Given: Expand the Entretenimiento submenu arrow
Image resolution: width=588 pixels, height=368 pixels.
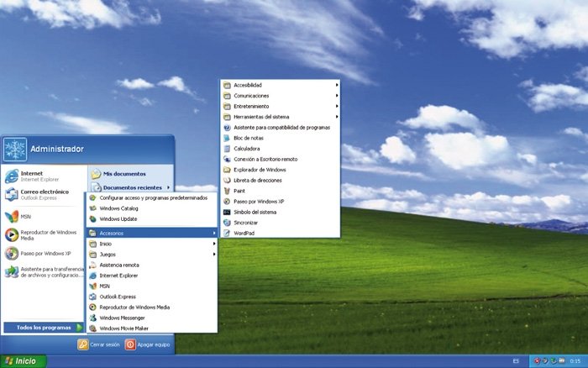Looking at the screenshot, I should [x=337, y=106].
